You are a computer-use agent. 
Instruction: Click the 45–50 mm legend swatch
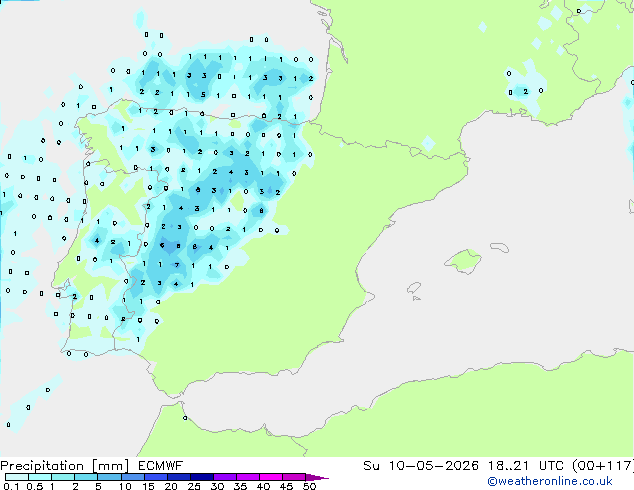[294, 477]
